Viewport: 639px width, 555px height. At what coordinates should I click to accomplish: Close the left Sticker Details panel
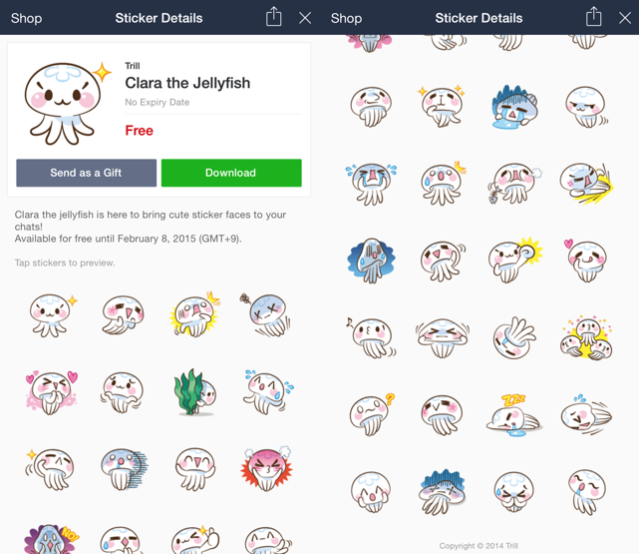pyautogui.click(x=305, y=18)
